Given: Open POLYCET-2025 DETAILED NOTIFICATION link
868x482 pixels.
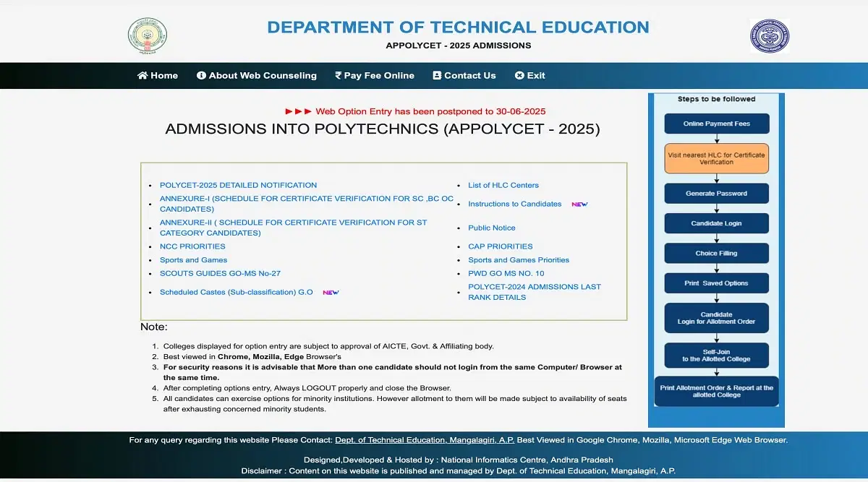Looking at the screenshot, I should (239, 185).
